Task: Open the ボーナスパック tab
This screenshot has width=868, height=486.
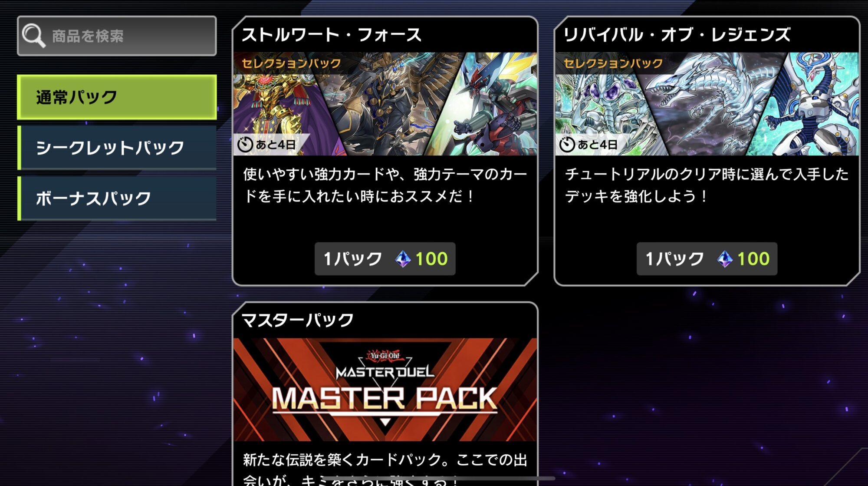Action: tap(117, 198)
